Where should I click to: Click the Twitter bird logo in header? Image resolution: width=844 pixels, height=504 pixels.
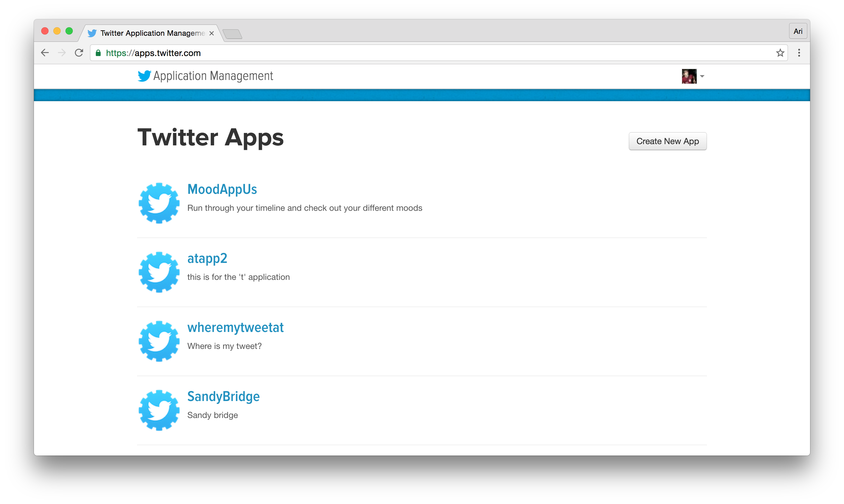pos(143,76)
